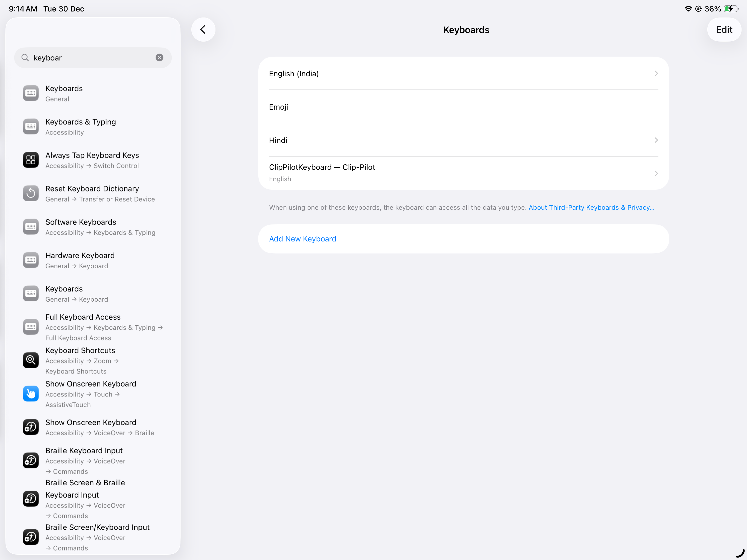Click the Keyboards & Typing keyboard icon
This screenshot has height=560, width=747.
tap(31, 127)
